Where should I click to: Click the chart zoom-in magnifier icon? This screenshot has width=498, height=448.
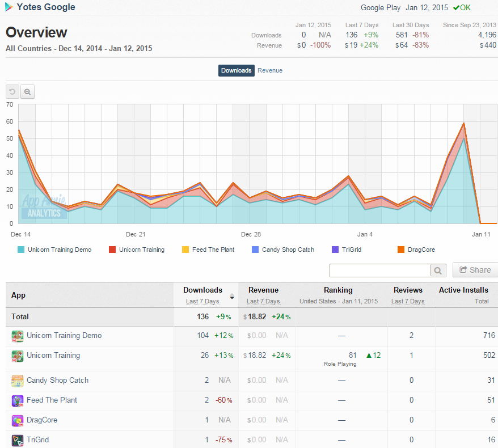(x=27, y=92)
